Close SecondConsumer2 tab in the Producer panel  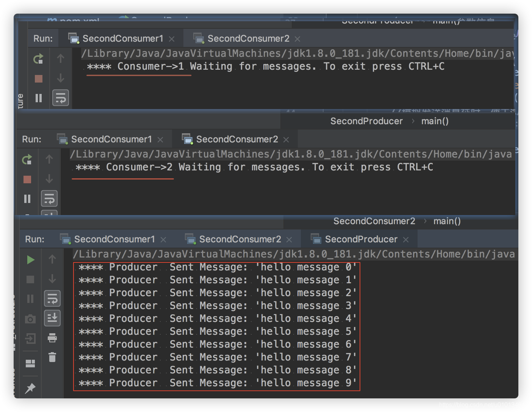[289, 240]
